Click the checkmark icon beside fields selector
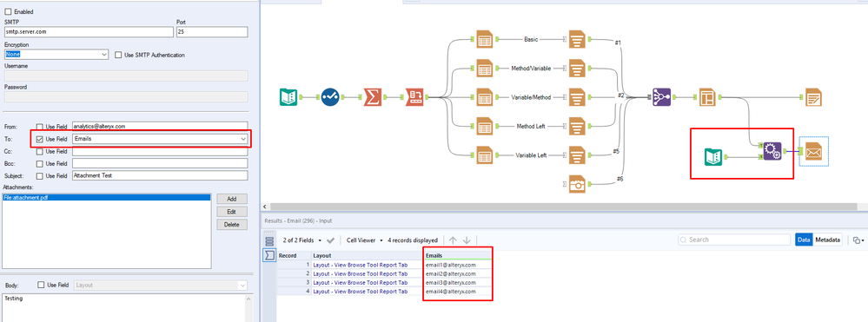This screenshot has width=868, height=322. (x=330, y=240)
